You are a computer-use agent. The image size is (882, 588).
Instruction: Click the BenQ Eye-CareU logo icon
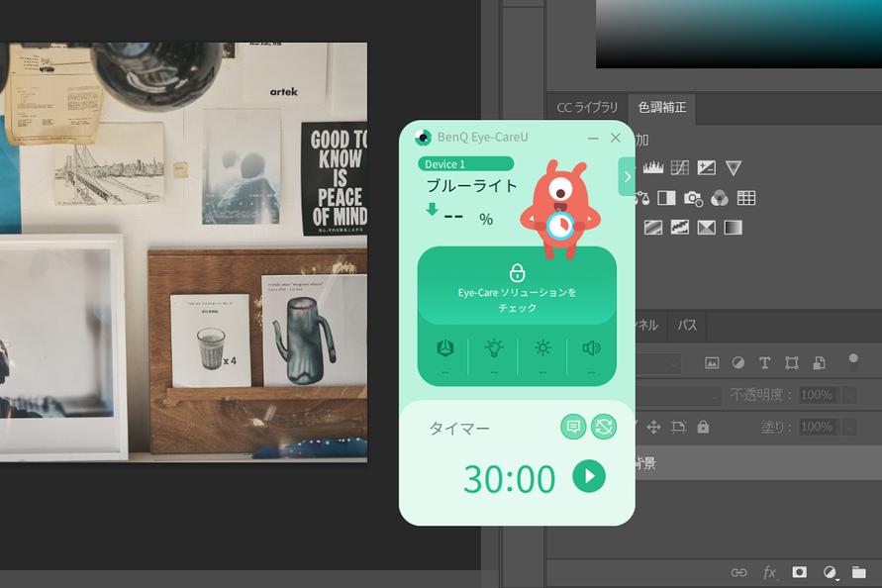pyautogui.click(x=423, y=138)
